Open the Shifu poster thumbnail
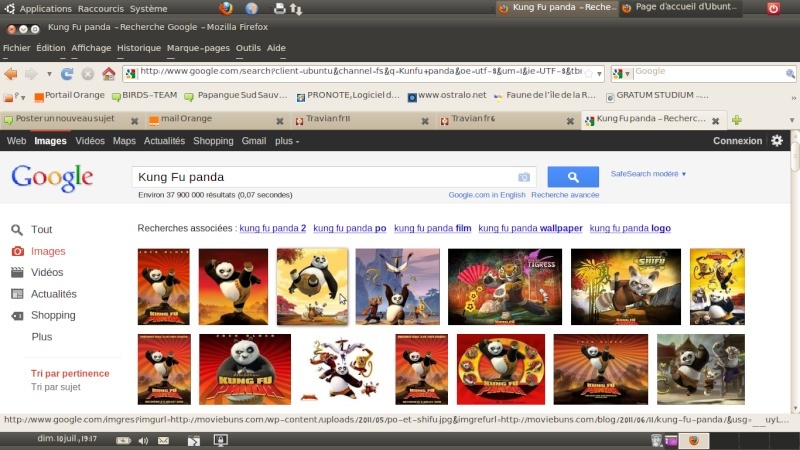 click(626, 287)
